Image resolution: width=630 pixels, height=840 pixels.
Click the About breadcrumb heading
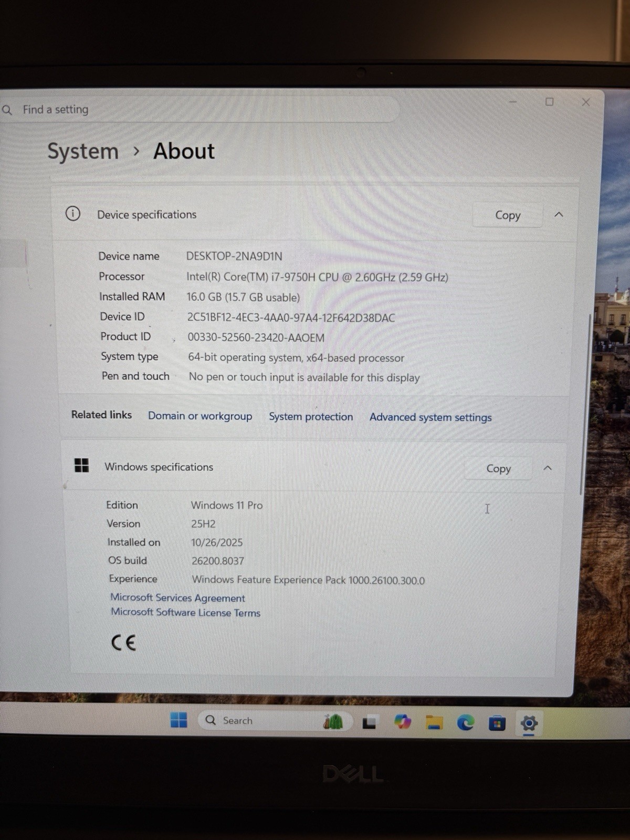pyautogui.click(x=184, y=151)
